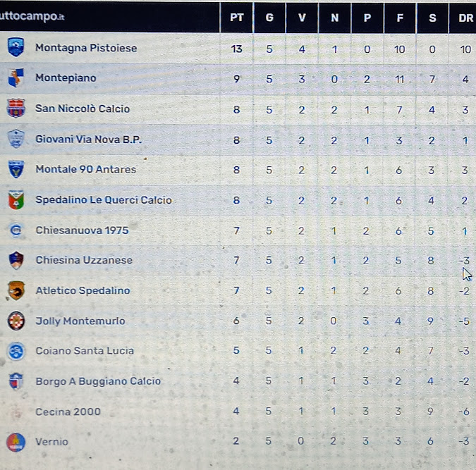This screenshot has width=476, height=470.
Task: Open the San Niccolò Calcio crest
Action: coord(16,108)
